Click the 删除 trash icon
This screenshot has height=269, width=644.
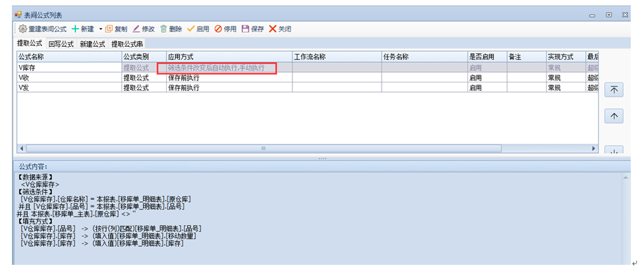point(163,29)
